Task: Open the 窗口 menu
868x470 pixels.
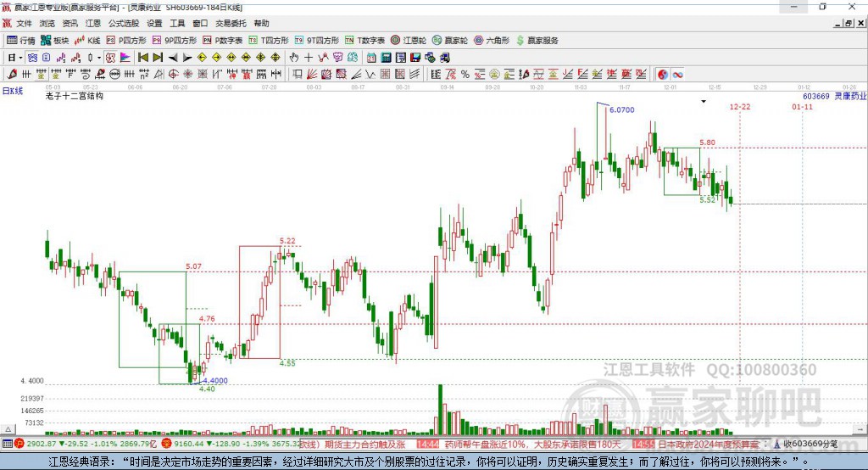Action: click(200, 23)
